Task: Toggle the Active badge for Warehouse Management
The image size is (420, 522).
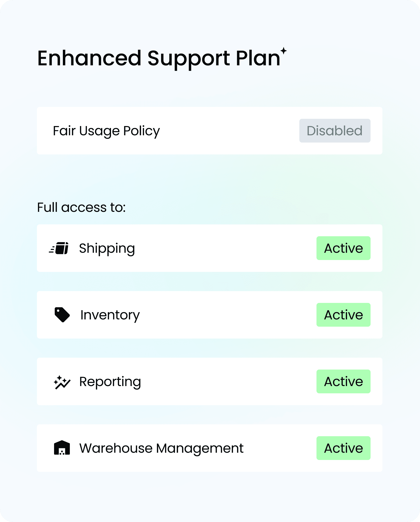Action: click(343, 448)
